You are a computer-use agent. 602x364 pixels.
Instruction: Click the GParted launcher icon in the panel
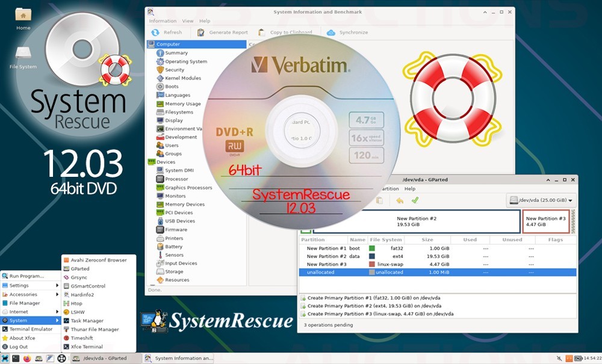[39, 359]
